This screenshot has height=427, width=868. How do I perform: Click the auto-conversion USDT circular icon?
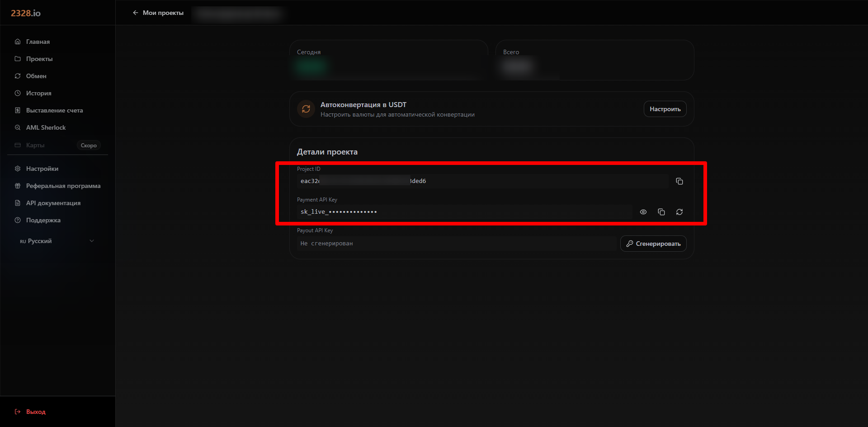point(306,109)
